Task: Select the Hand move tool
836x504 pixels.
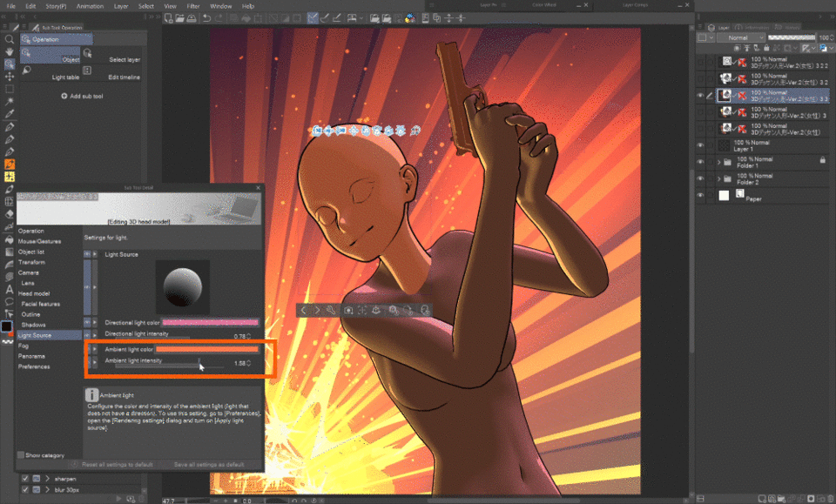Action: click(x=9, y=51)
